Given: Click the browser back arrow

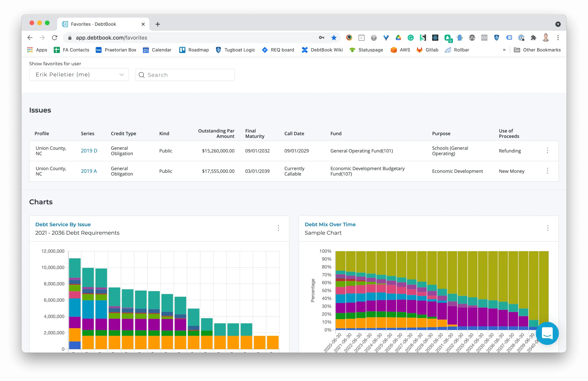Looking at the screenshot, I should 30,38.
